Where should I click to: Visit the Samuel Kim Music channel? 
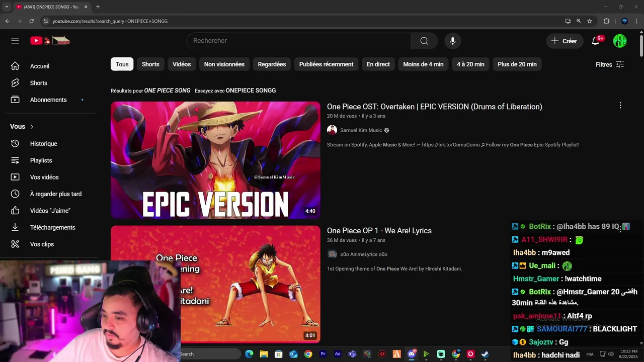point(361,130)
